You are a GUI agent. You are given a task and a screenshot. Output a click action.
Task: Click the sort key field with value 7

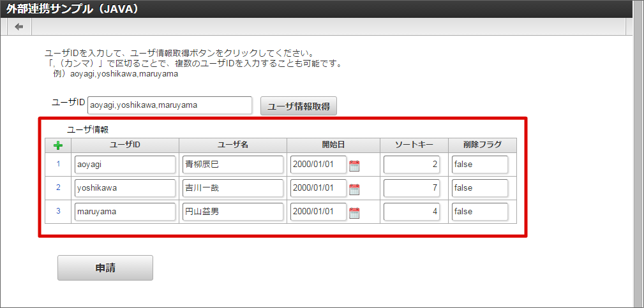coord(412,188)
